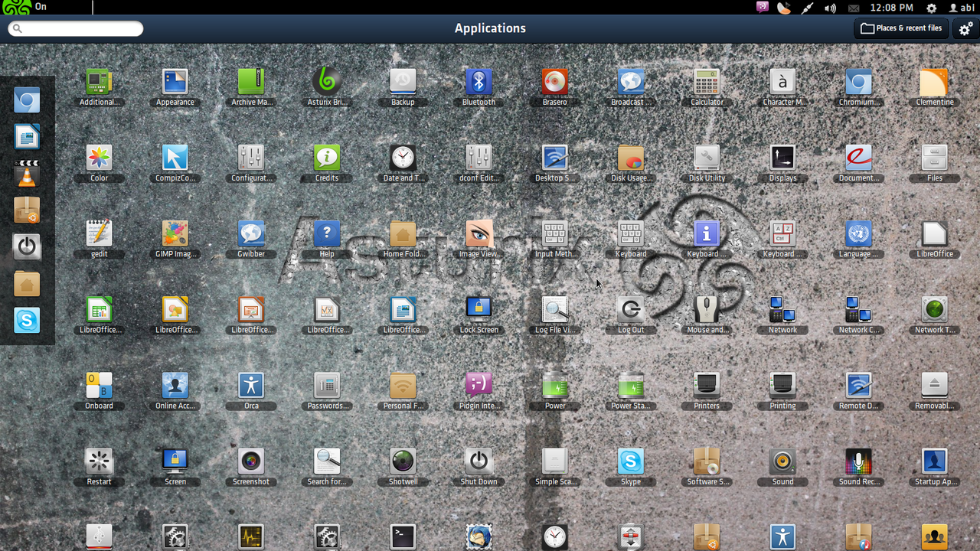Open the Credits application

click(x=327, y=158)
